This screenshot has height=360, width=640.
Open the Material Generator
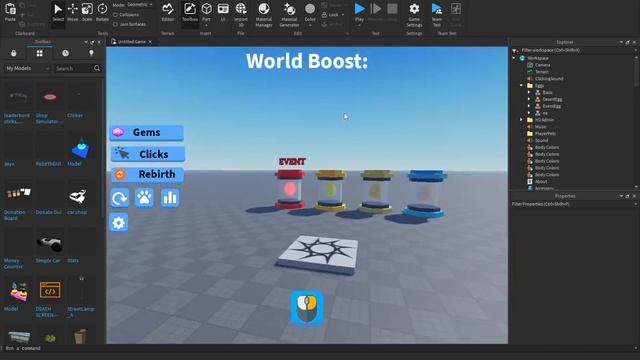(x=289, y=14)
